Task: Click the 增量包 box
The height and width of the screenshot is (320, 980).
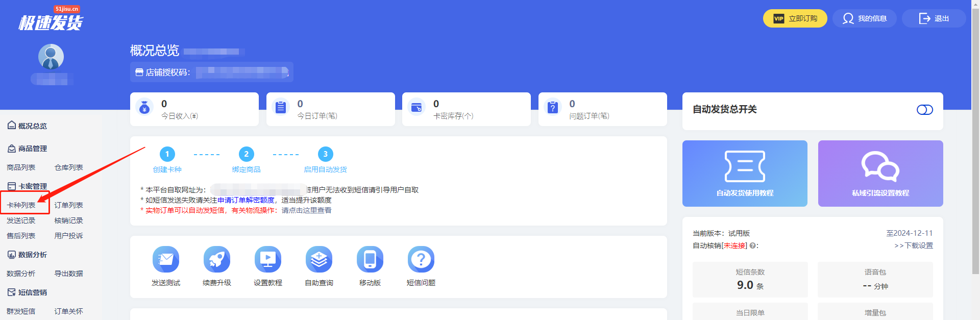Action: click(x=875, y=312)
